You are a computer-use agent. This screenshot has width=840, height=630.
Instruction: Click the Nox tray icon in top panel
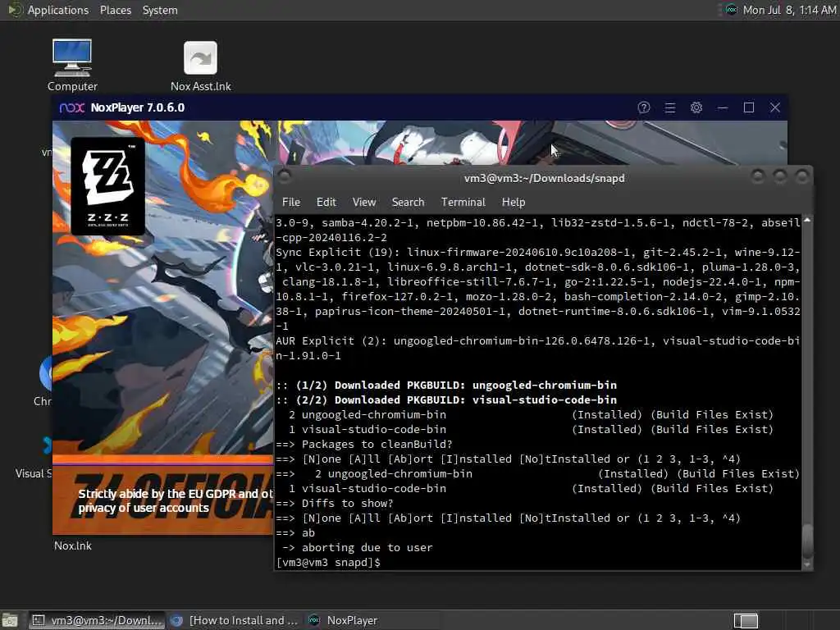point(731,10)
